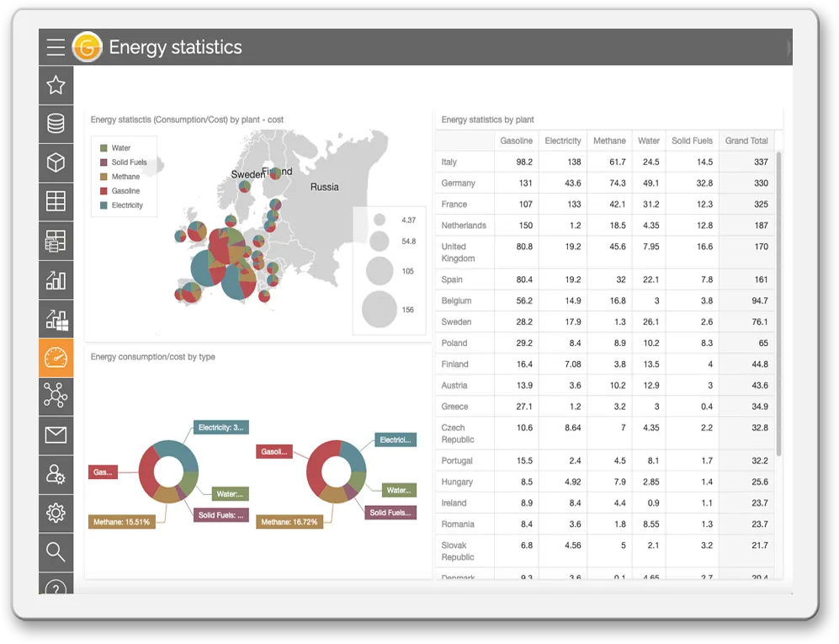This screenshot has width=839, height=644.
Task: Toggle Gasoline series in map legend
Action: coord(125,191)
